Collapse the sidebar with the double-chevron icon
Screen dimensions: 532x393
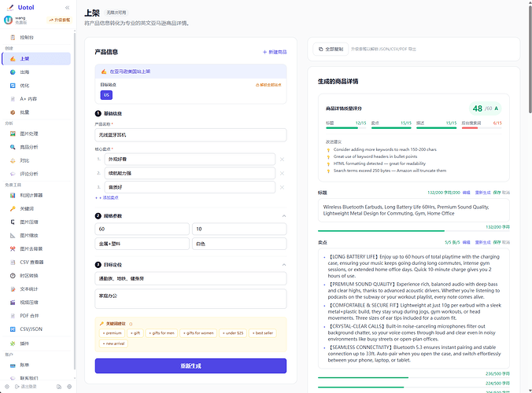[67, 7]
